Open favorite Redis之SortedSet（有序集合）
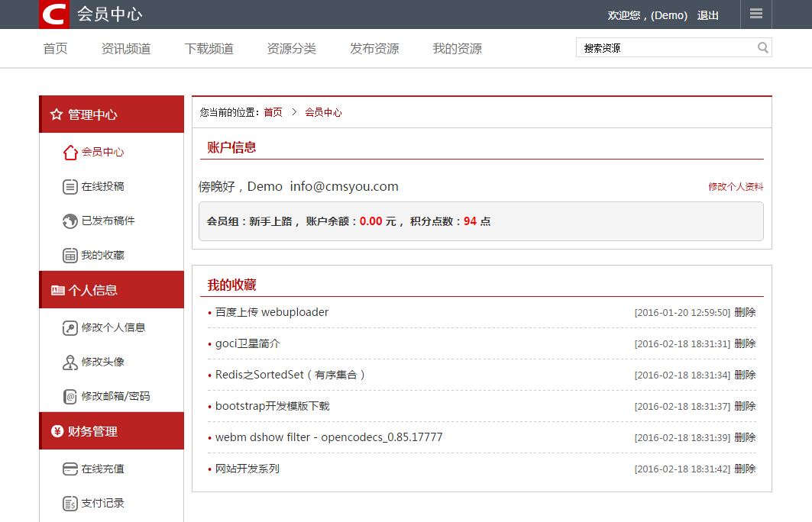 (290, 375)
